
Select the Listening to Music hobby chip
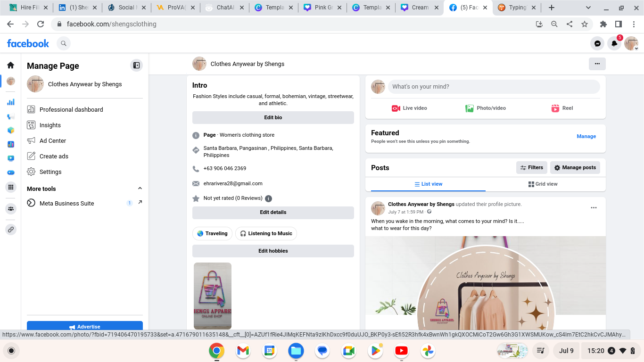(x=266, y=233)
